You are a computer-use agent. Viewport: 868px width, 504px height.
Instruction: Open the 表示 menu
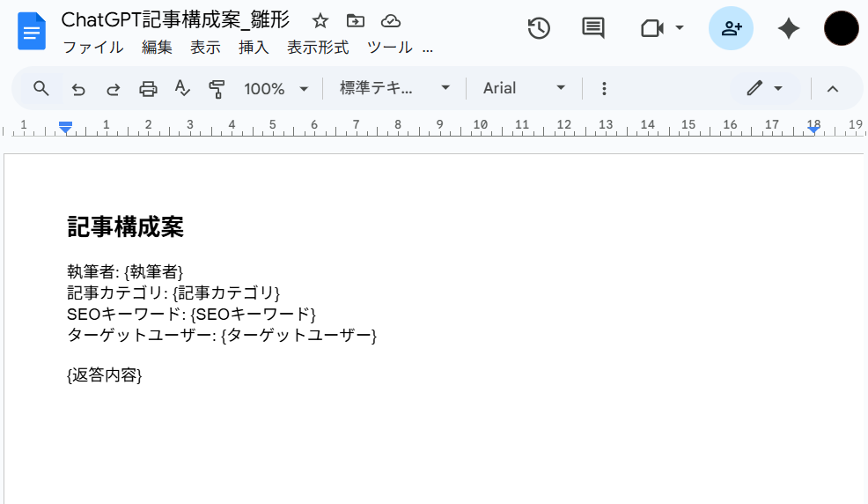[x=205, y=48]
